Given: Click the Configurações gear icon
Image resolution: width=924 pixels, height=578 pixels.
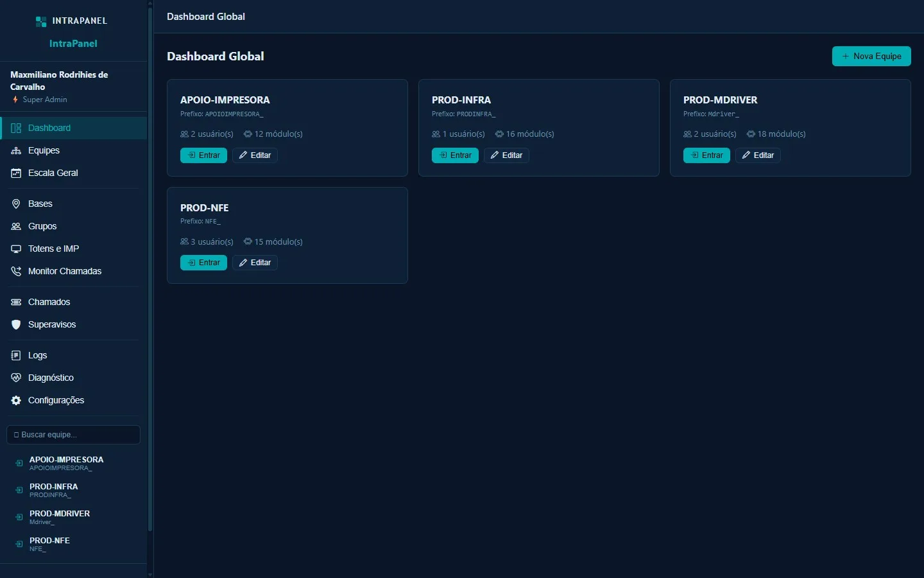Looking at the screenshot, I should click(16, 401).
